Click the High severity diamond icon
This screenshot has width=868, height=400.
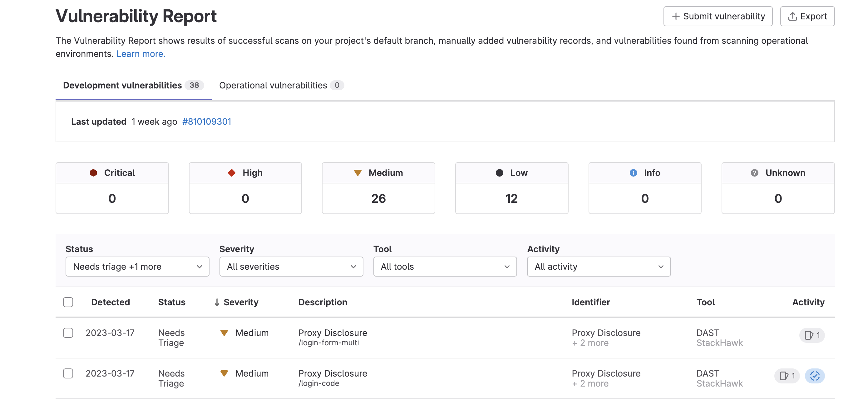[x=231, y=172]
